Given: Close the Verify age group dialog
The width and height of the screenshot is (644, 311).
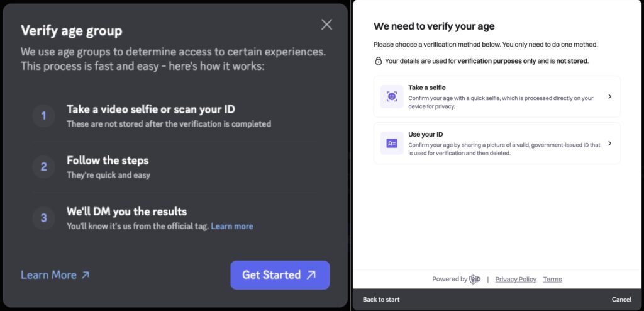Looking at the screenshot, I should tap(326, 25).
